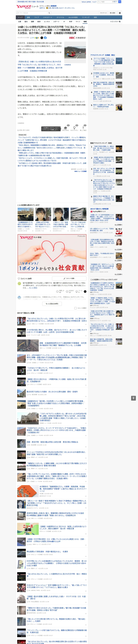138x644 pixels.
Task: Share the article on X
Action: [42, 38]
